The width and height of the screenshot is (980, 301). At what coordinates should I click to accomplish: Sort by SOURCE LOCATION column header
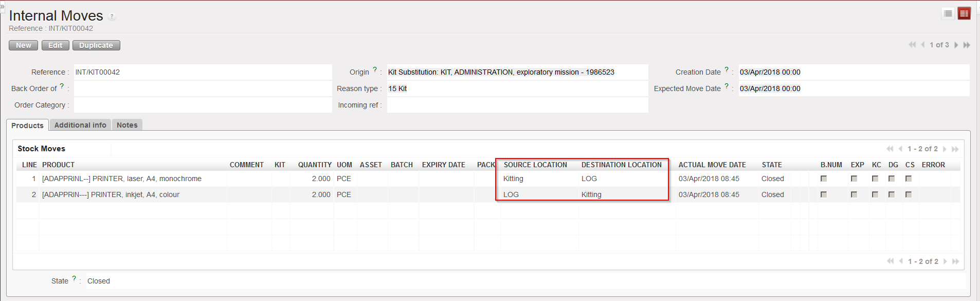[x=535, y=165]
